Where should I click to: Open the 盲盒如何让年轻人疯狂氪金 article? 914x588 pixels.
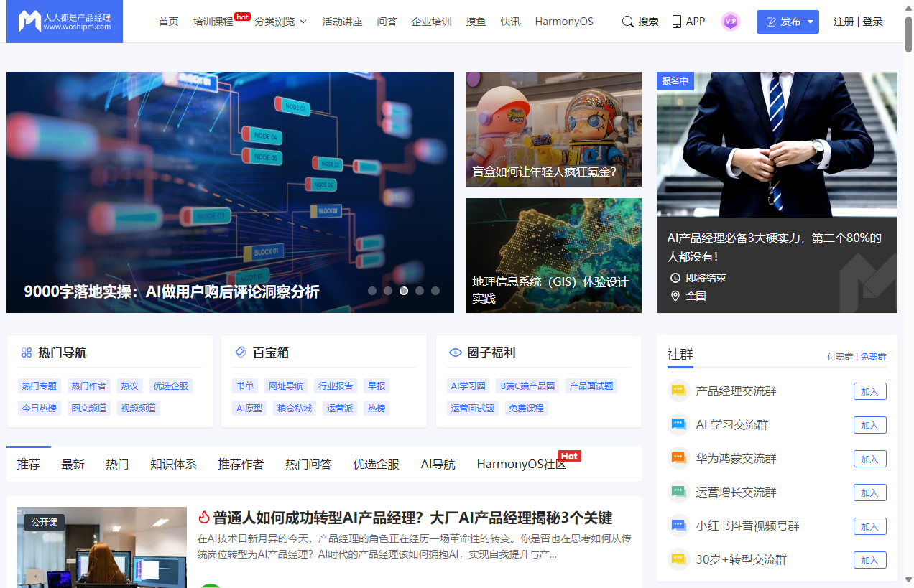[x=553, y=129]
